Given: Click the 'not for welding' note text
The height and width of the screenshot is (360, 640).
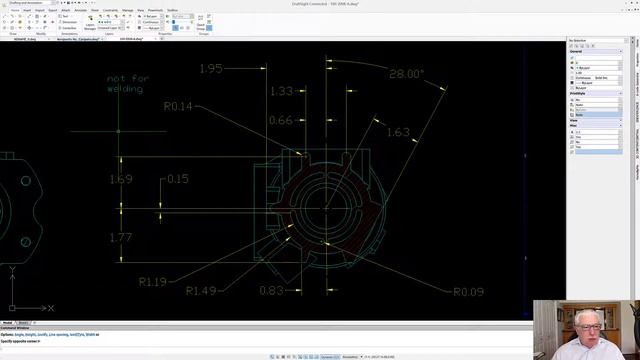Looking at the screenshot, I should pyautogui.click(x=128, y=84).
